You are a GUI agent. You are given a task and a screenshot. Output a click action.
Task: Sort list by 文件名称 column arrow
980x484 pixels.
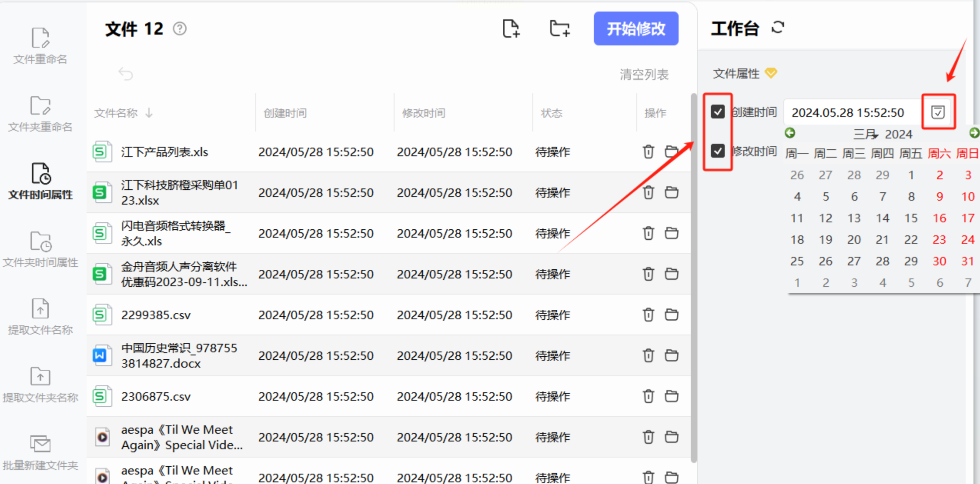coord(149,113)
